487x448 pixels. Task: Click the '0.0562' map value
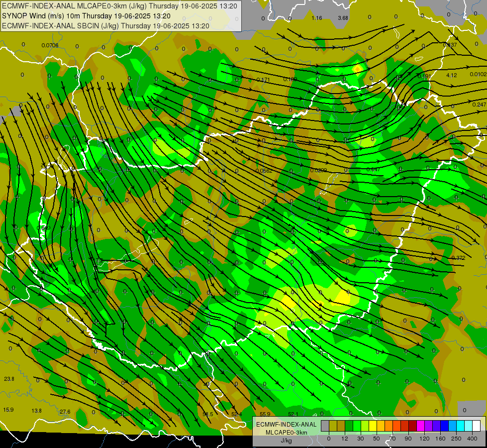point(264,171)
